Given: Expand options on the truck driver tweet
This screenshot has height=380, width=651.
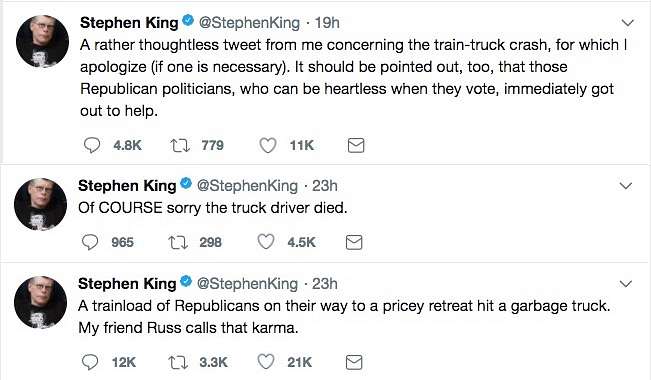Looking at the screenshot, I should [x=626, y=186].
